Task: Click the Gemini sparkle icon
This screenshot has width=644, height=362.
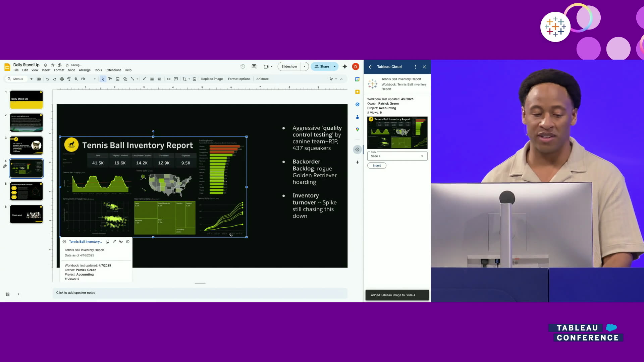Action: [344, 67]
